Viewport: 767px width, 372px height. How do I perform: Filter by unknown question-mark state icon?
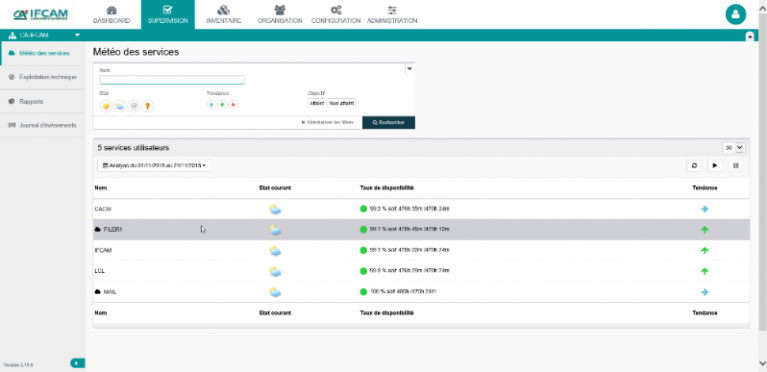[147, 106]
